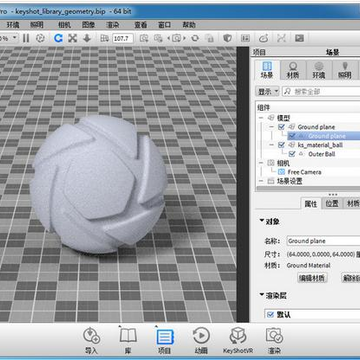Switch to the 照明 panel tab with bulb icon
Viewport: 360px width, 360px height.
[x=345, y=70]
